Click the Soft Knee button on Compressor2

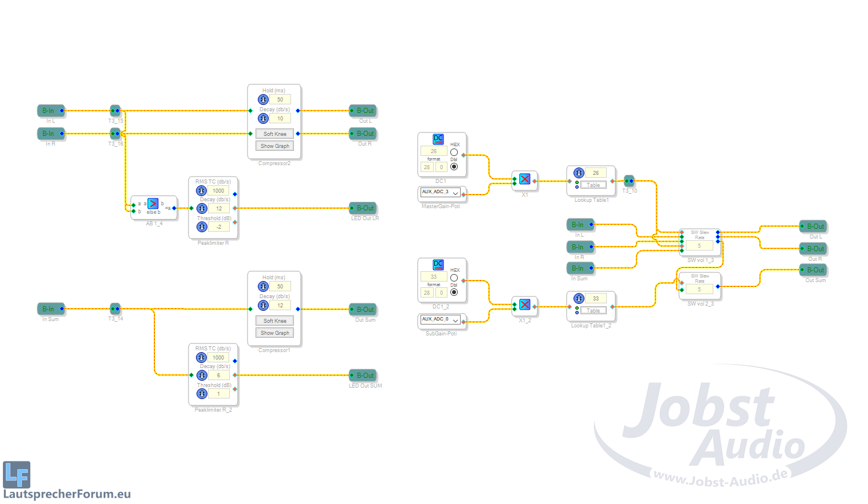274,134
